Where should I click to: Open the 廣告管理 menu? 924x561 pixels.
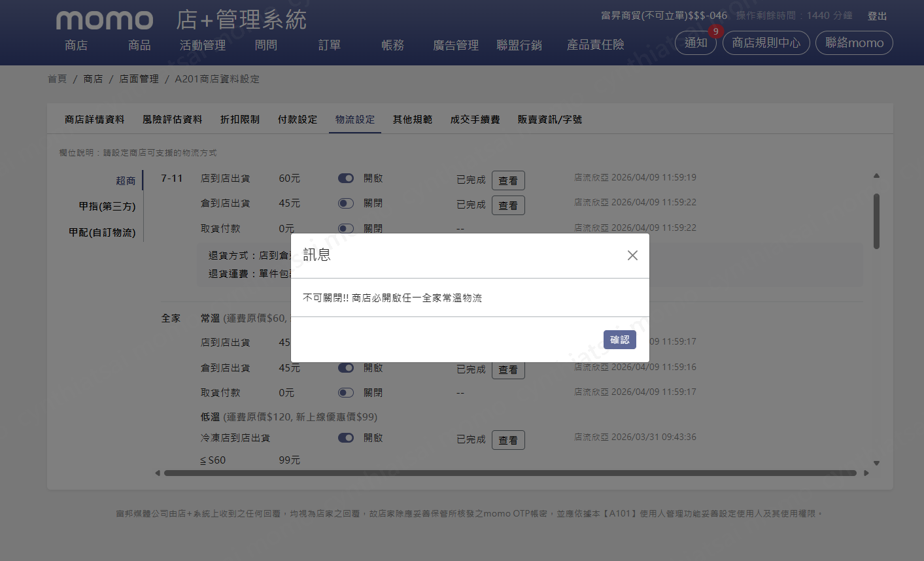pyautogui.click(x=456, y=45)
